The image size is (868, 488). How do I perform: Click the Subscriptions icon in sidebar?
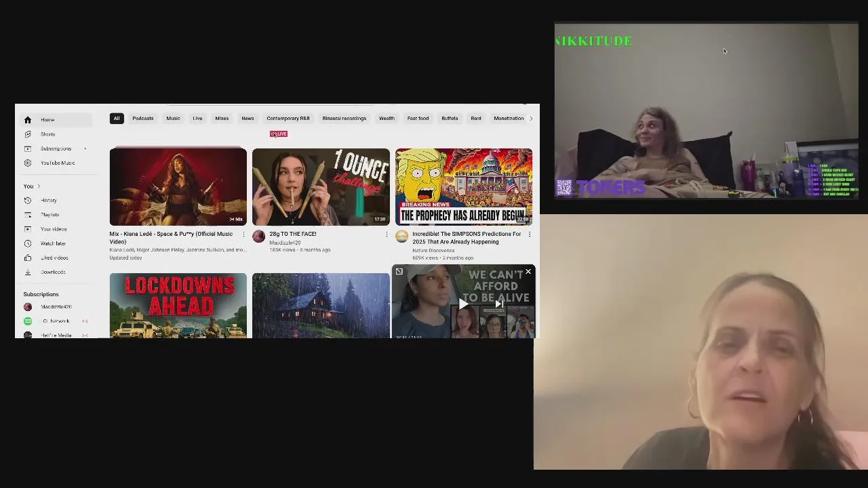(x=28, y=148)
